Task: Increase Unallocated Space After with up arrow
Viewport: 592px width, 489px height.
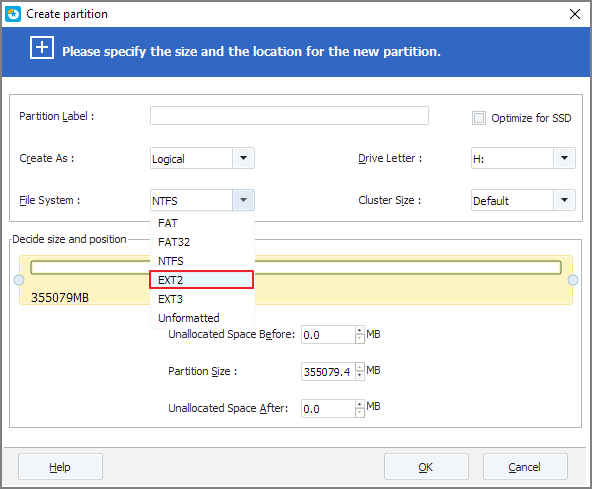Action: tap(360, 404)
